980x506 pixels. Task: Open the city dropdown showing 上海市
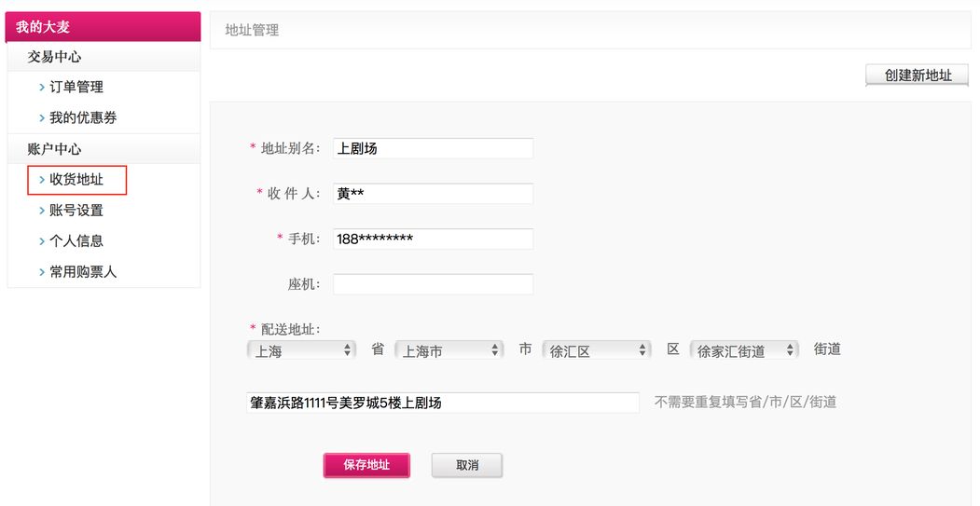point(449,350)
